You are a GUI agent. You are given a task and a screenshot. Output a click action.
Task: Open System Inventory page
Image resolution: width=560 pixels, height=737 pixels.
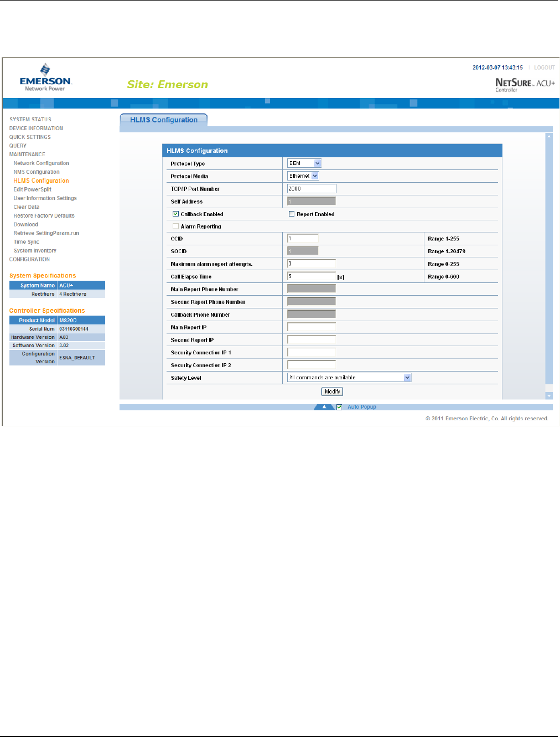point(35,251)
